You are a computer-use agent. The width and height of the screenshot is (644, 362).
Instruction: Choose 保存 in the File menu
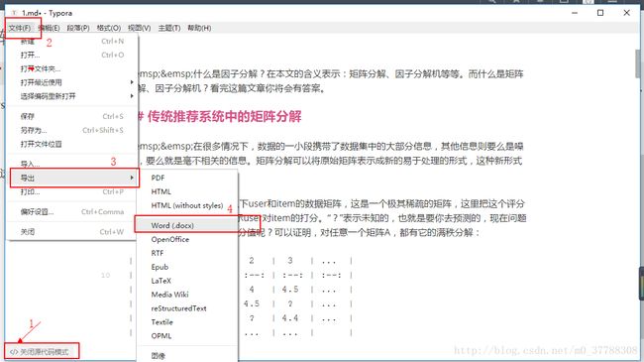pyautogui.click(x=72, y=116)
